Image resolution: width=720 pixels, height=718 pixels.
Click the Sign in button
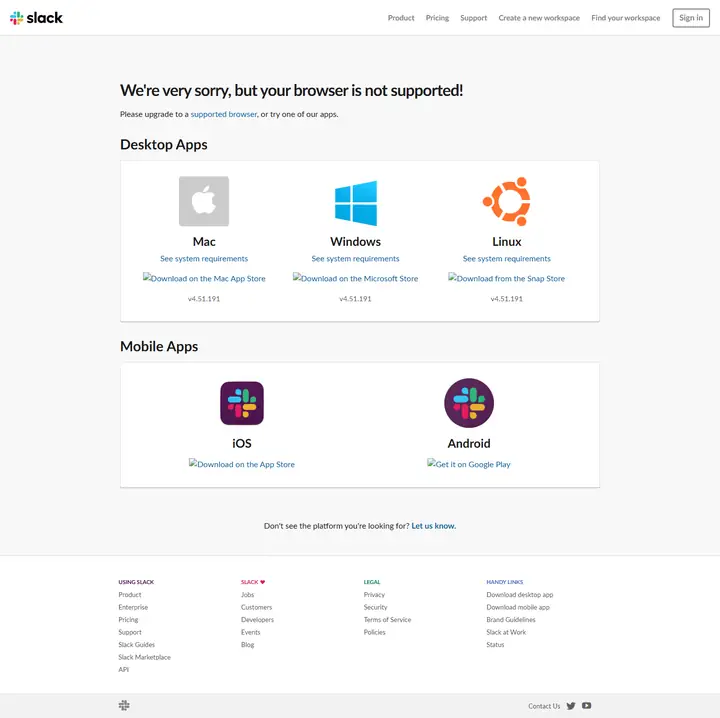point(691,18)
